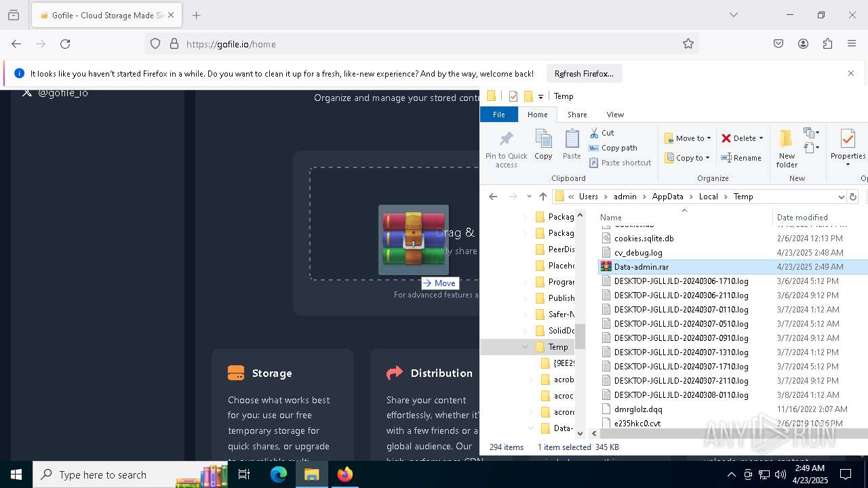Refresh the Explorer folder view
Image resolution: width=868 pixels, height=488 pixels.
(x=853, y=197)
